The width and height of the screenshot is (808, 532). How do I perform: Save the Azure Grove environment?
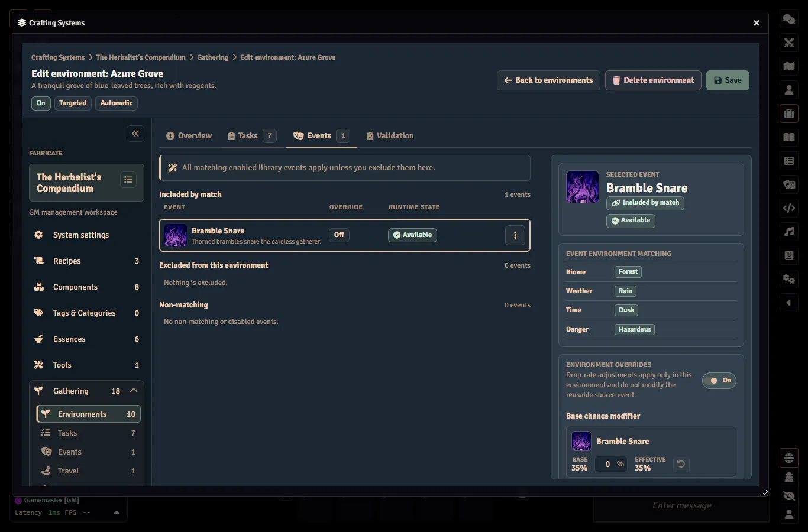click(x=728, y=80)
